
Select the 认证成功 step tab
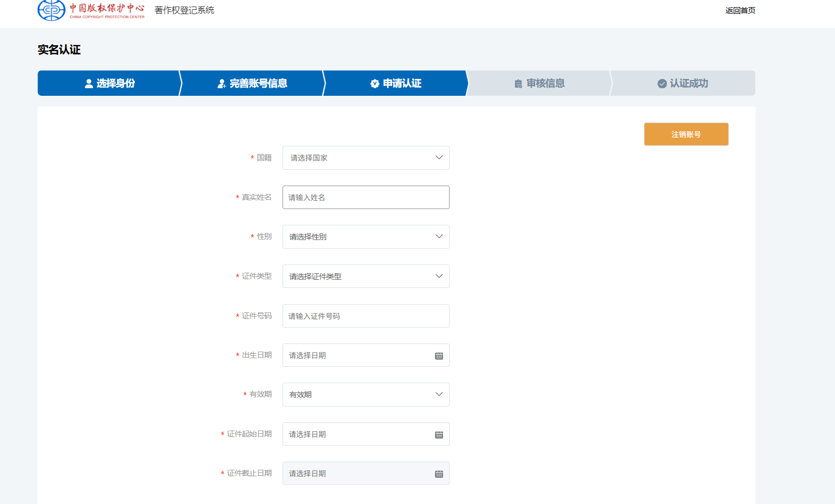pos(683,83)
